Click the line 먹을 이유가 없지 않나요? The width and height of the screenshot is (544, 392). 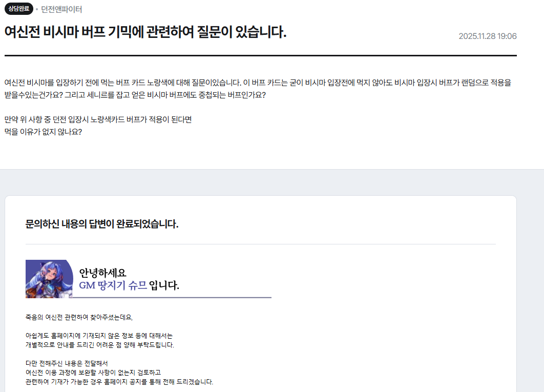(x=43, y=132)
